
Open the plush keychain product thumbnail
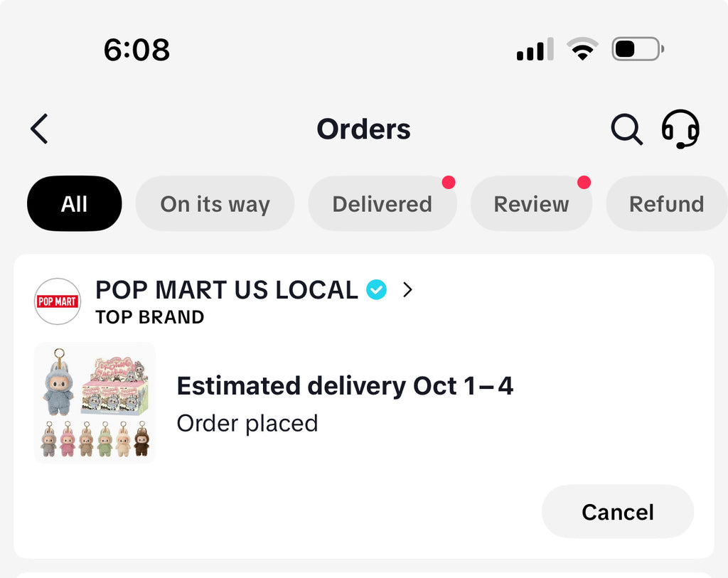tap(95, 402)
